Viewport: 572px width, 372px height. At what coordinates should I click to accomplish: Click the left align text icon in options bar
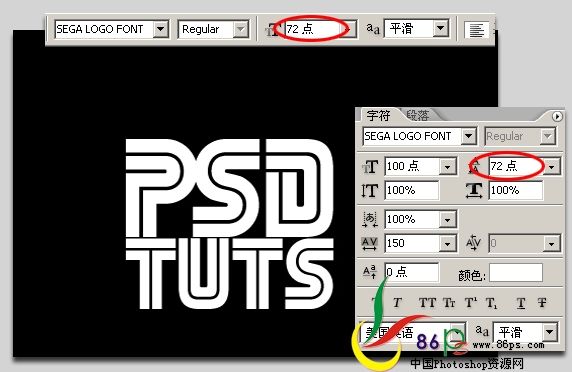(x=476, y=30)
